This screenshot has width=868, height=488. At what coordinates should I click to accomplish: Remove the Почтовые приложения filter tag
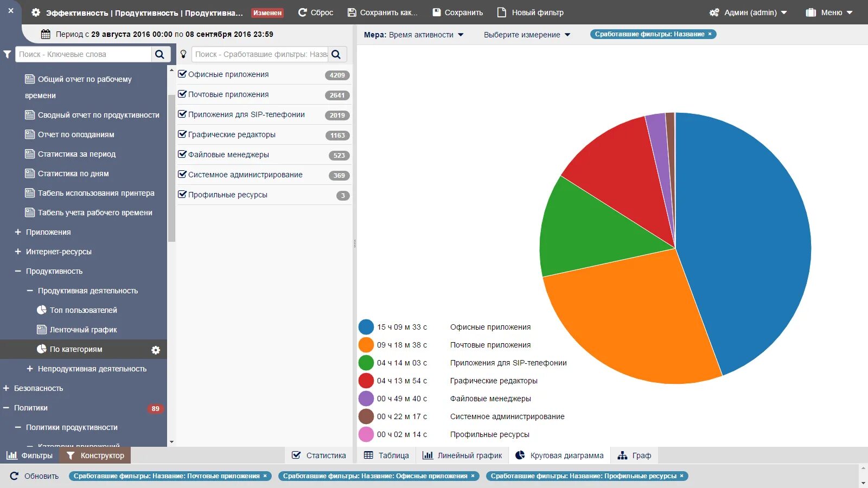pos(265,476)
